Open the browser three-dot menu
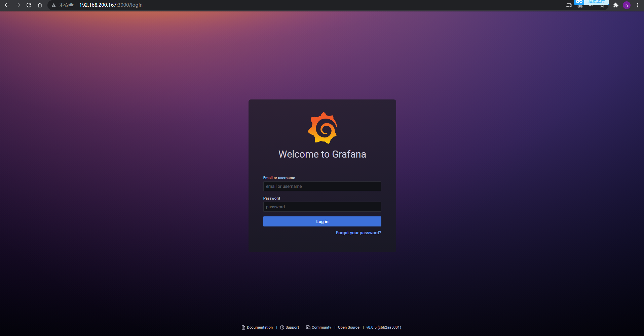The height and width of the screenshot is (336, 644). (638, 5)
